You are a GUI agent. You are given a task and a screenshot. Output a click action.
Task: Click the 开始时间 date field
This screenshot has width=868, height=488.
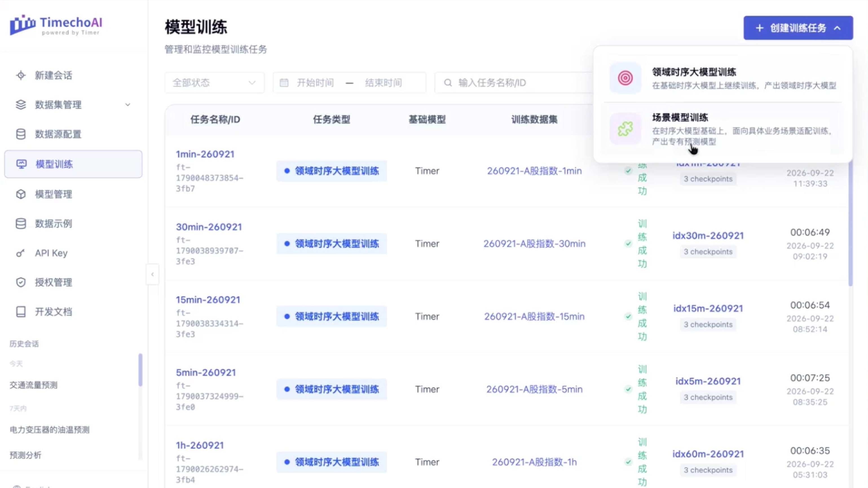coord(315,83)
